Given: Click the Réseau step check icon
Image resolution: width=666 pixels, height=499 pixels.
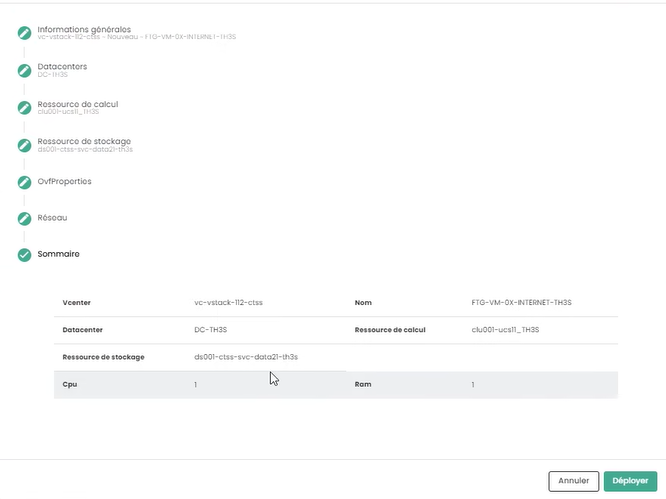Looking at the screenshot, I should 24,217.
